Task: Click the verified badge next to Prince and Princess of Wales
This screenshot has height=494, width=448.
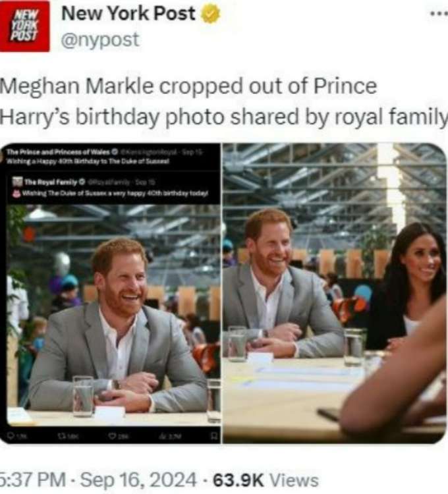Action: [115, 153]
